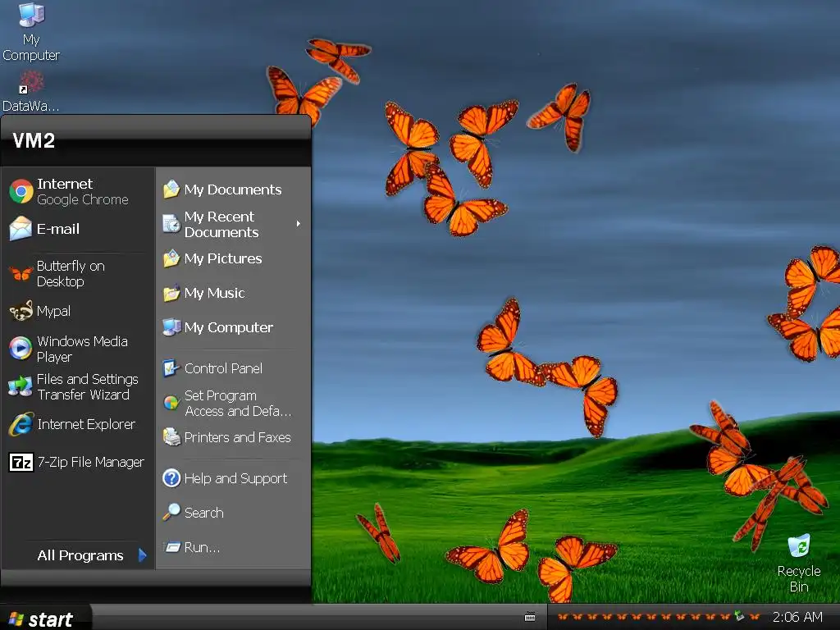Select the Recycle Bin desktop icon
840x630 pixels.
[799, 564]
